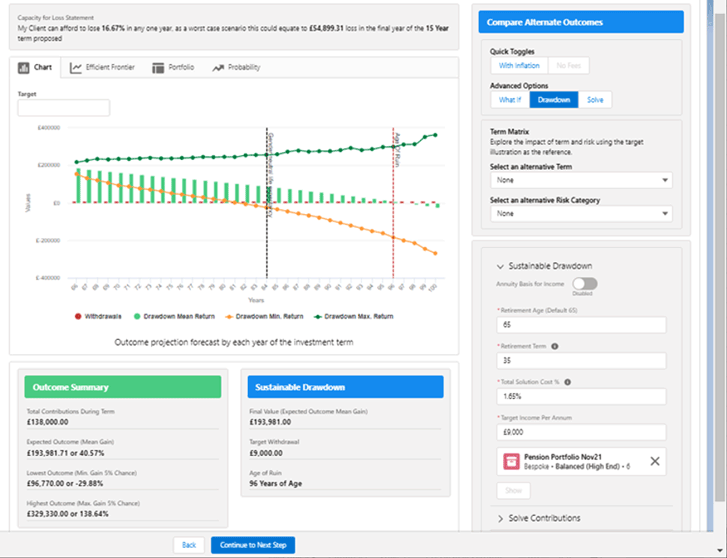This screenshot has width=727, height=558.
Task: Select the £138,000.00 total contributions value
Action: [47, 422]
